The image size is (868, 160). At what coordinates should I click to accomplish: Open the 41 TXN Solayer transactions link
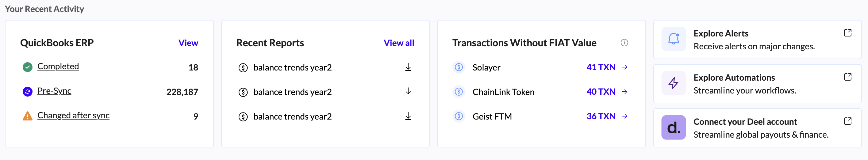click(x=601, y=67)
